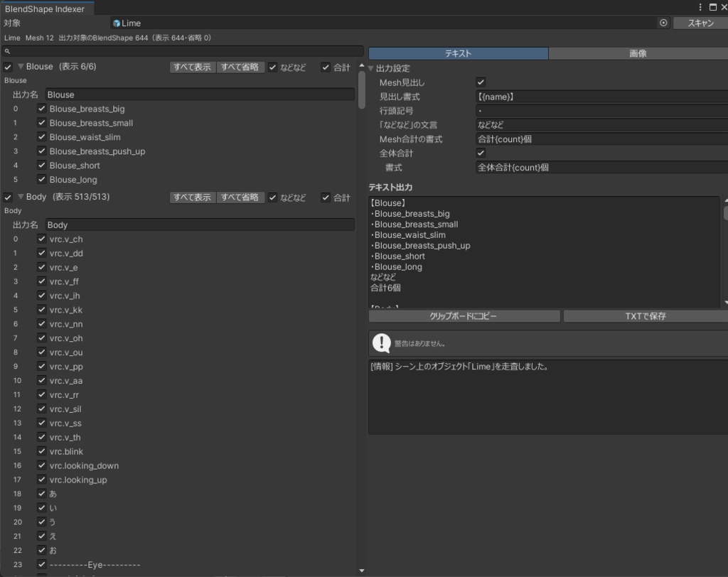Toggle the Blouse mesh checkbox

[x=8, y=68]
